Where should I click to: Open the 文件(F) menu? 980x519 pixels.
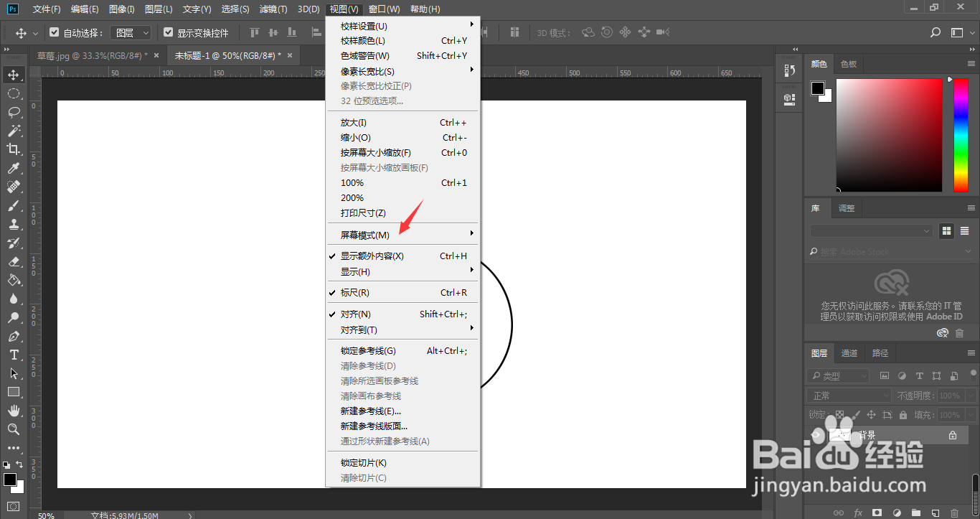47,9
